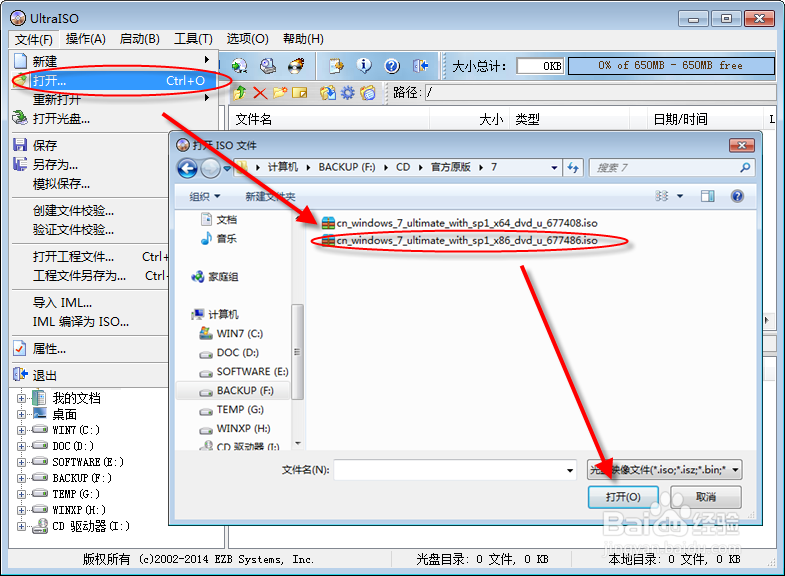This screenshot has width=785, height=576.
Task: Click the Forward arrow in open ISO dialog
Action: click(x=210, y=168)
